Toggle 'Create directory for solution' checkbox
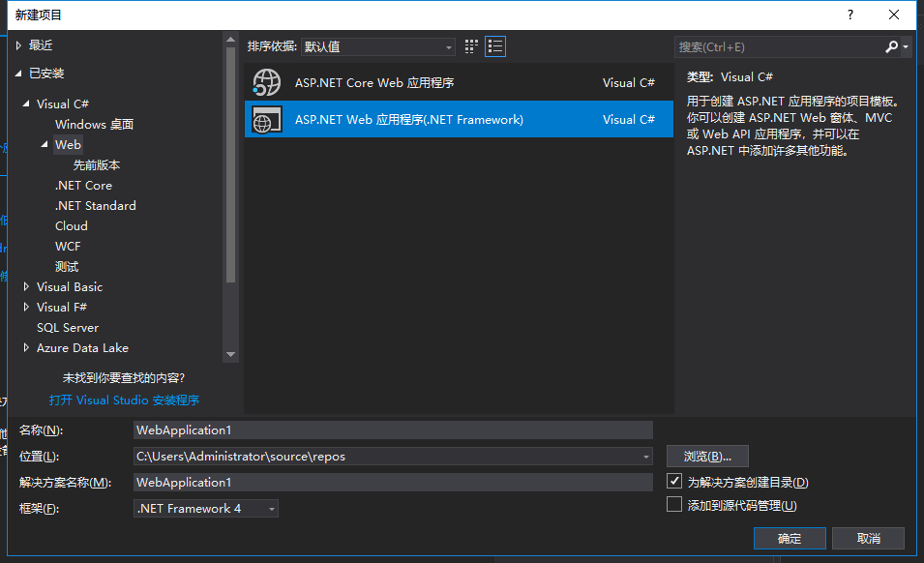 pyautogui.click(x=674, y=481)
